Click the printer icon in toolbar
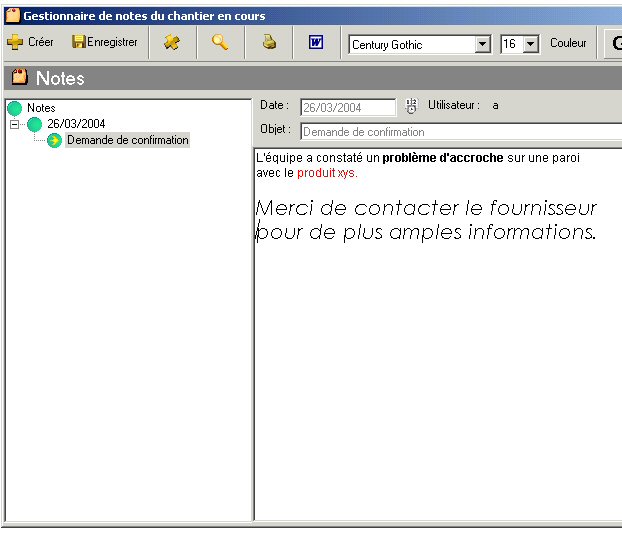This screenshot has width=622, height=534. [269, 42]
